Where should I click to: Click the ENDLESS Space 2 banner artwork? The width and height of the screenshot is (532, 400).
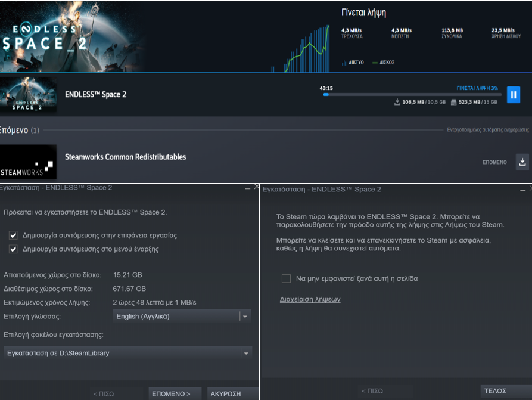pos(73,36)
